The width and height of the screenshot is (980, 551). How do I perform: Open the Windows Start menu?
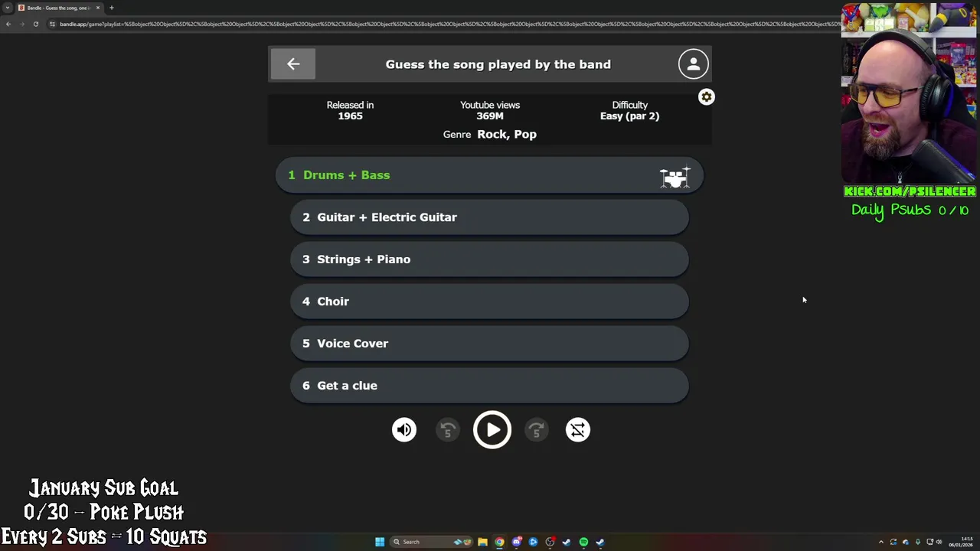pyautogui.click(x=380, y=542)
